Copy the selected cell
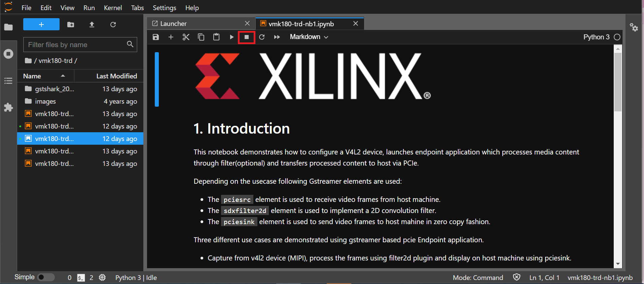The width and height of the screenshot is (644, 284). 201,37
